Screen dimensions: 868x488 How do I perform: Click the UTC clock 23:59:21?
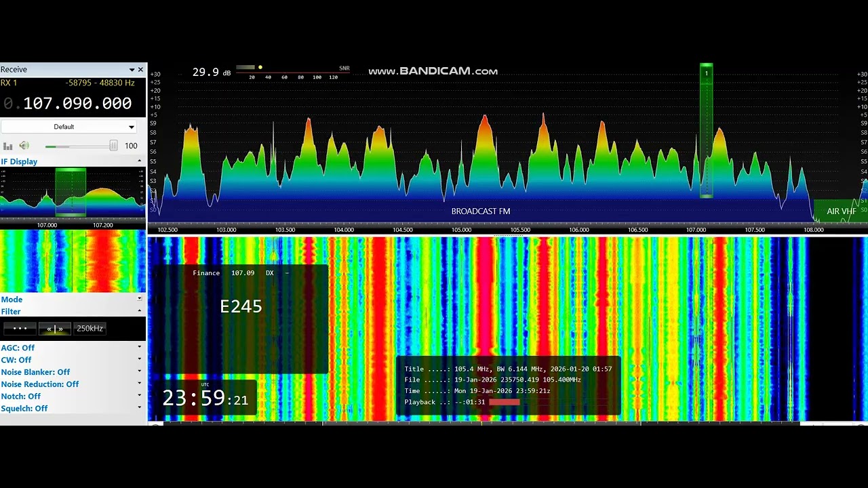tap(205, 397)
